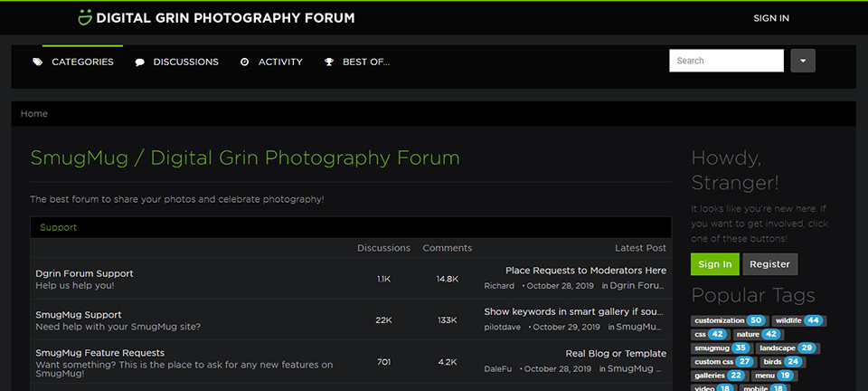
Task: Open latest post Place Requests to Moderators Here
Action: click(586, 271)
